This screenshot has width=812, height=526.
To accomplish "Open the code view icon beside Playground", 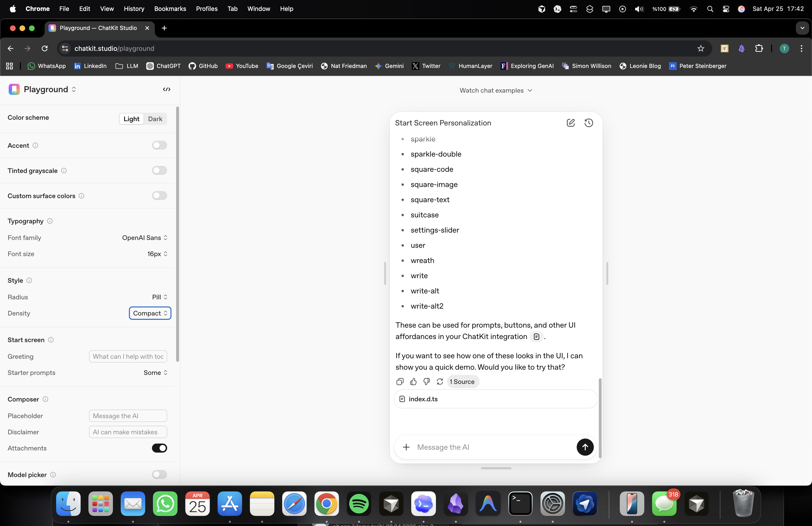I will [166, 89].
